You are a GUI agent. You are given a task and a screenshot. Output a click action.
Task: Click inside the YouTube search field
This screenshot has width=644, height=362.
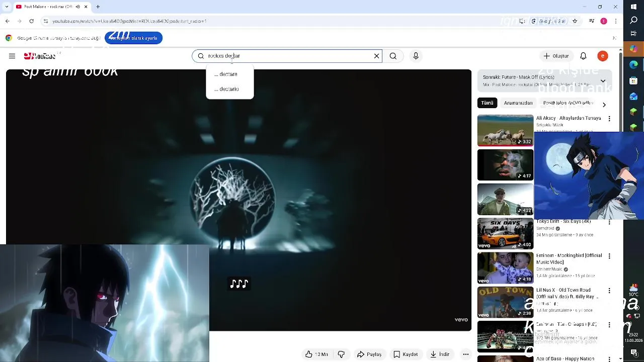tap(287, 56)
